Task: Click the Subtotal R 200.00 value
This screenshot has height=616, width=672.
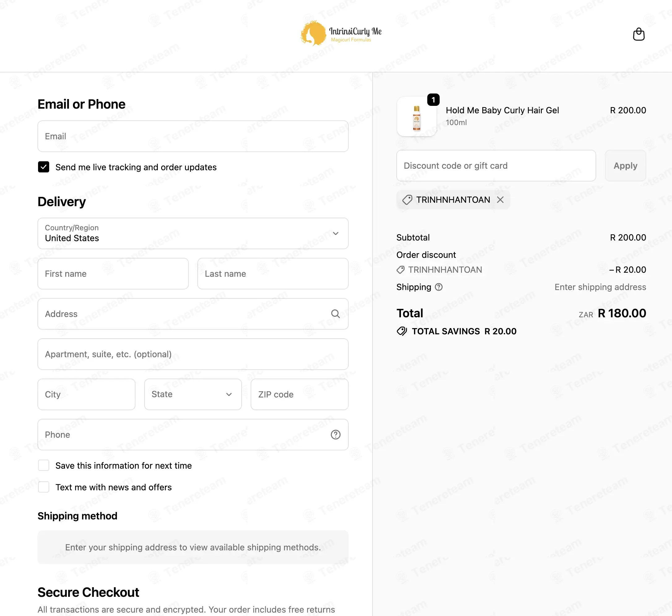Action: (x=628, y=237)
